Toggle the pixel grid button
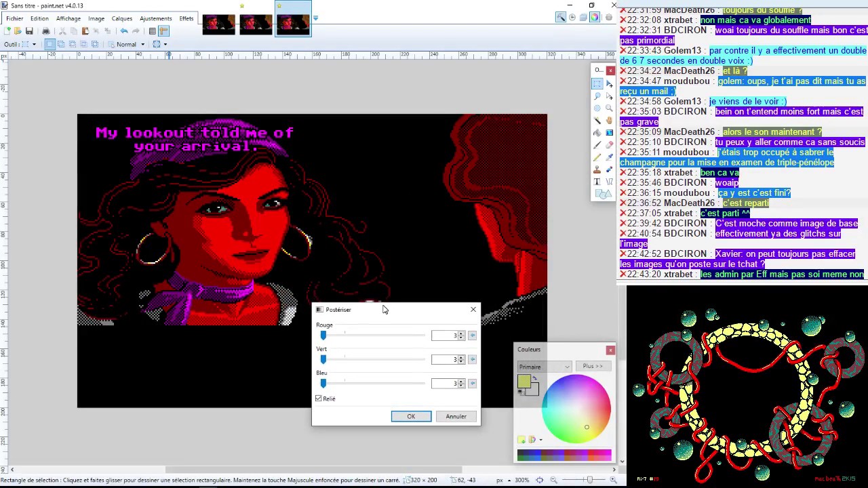Viewport: 868px width, 488px height. tap(153, 31)
